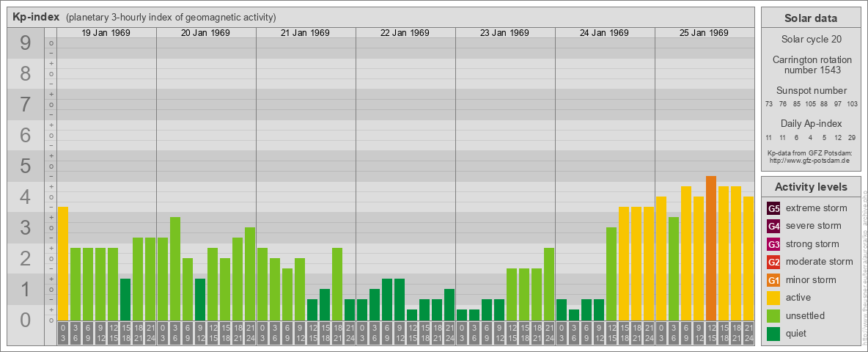
Task: Click the G2 moderate storm badge
Action: (773, 263)
